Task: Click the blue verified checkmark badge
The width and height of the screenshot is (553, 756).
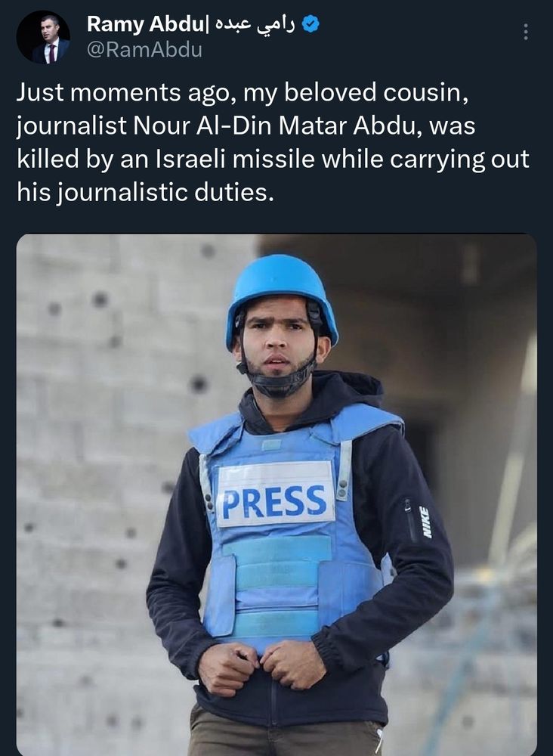Action: coord(310,24)
